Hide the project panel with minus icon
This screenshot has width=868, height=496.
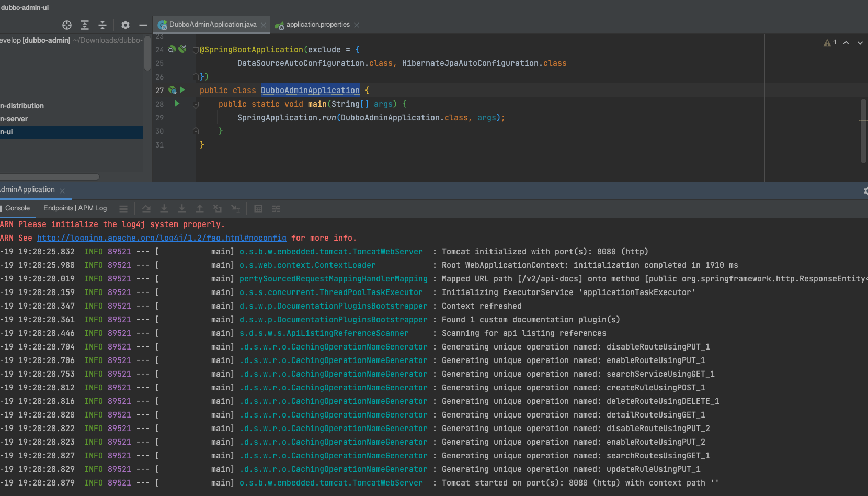click(143, 25)
